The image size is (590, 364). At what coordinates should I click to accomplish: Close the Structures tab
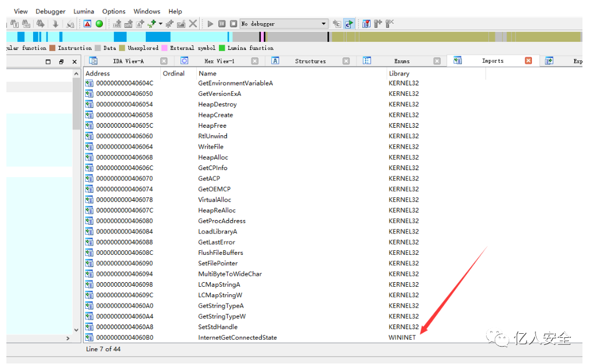click(x=346, y=61)
